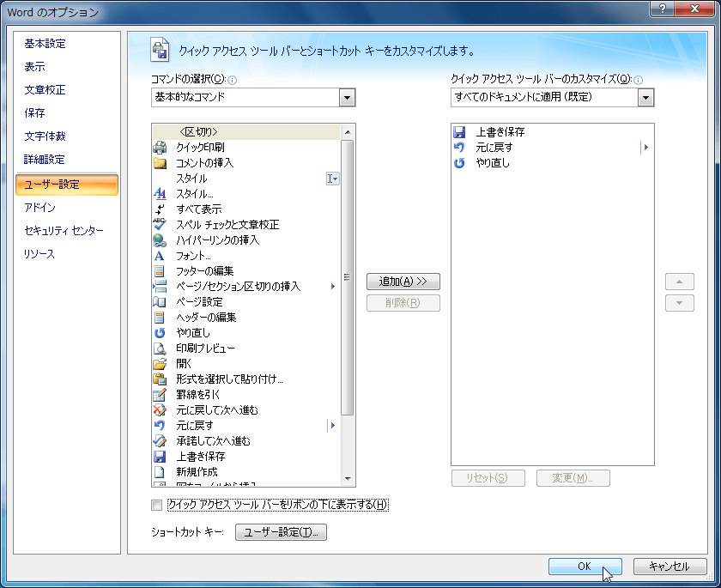The image size is (721, 588).
Task: Click 元に戻す icon in command list
Action: 160,425
